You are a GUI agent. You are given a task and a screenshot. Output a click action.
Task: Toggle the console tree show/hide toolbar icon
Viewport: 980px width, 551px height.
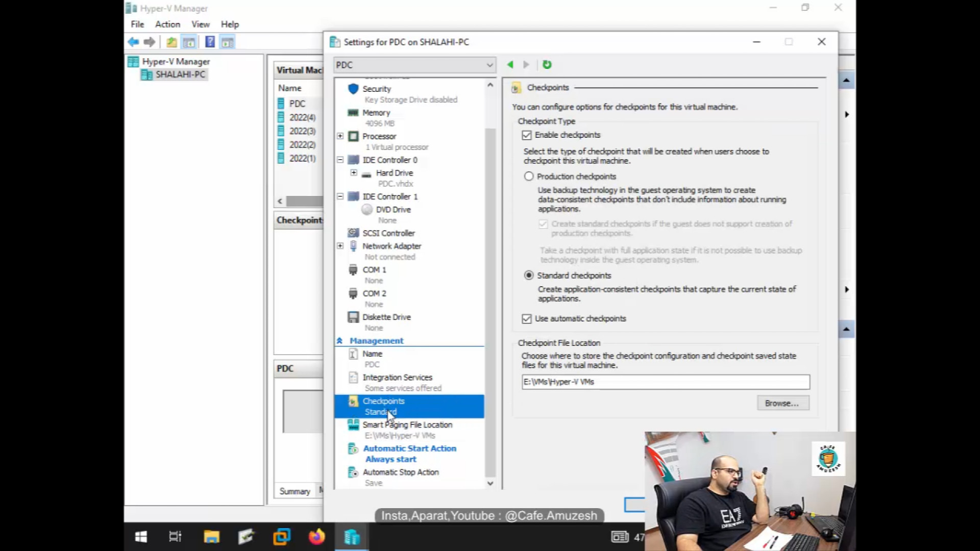point(189,42)
